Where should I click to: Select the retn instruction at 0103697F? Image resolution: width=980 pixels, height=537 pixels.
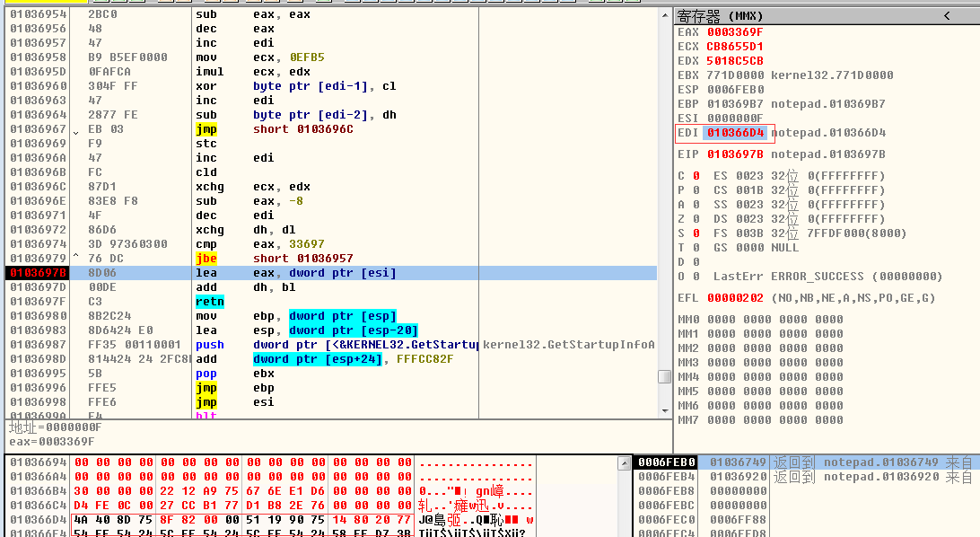pyautogui.click(x=209, y=302)
